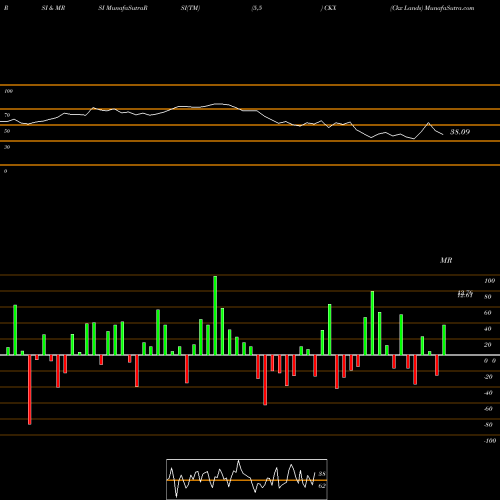Click the -100 label on MR axis
This screenshot has height=500, width=500.
(x=490, y=441)
